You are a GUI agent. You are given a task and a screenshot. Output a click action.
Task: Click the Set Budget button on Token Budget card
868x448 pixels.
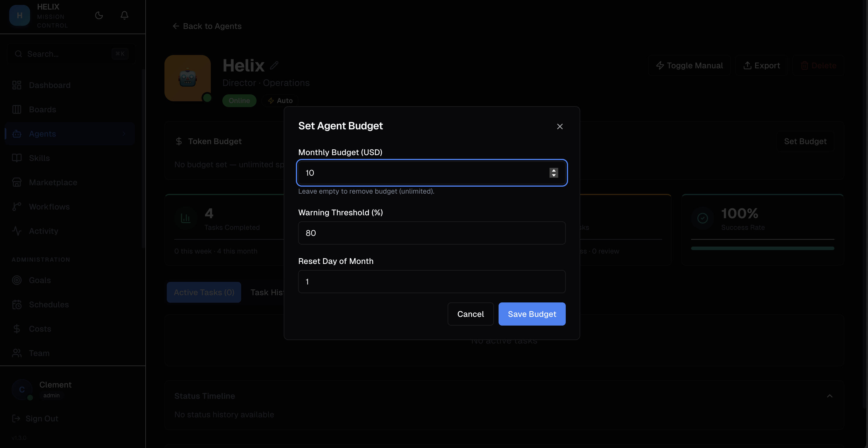pyautogui.click(x=805, y=142)
